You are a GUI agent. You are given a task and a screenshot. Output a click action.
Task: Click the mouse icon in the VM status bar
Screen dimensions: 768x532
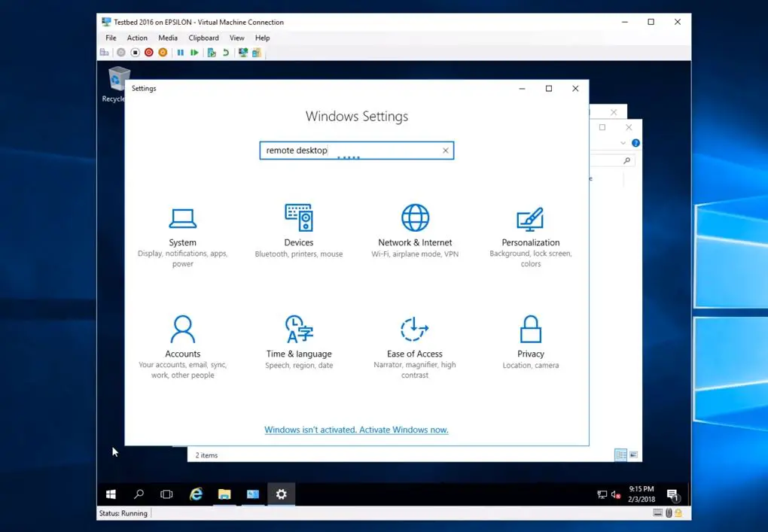[669, 513]
